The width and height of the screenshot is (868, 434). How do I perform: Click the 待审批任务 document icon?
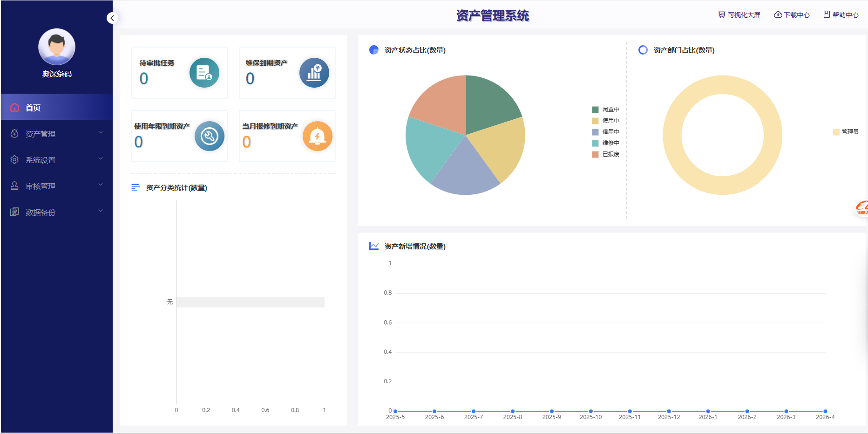click(204, 73)
